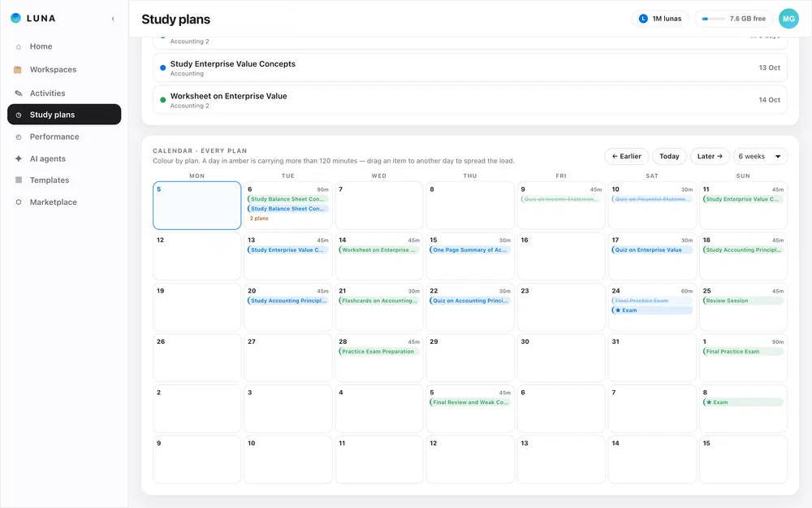
Task: Open the 6 weeks range dropdown
Action: (760, 157)
